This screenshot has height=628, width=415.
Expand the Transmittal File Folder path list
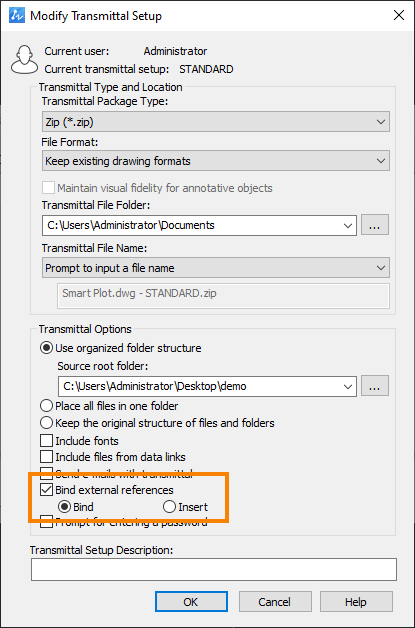tap(348, 225)
